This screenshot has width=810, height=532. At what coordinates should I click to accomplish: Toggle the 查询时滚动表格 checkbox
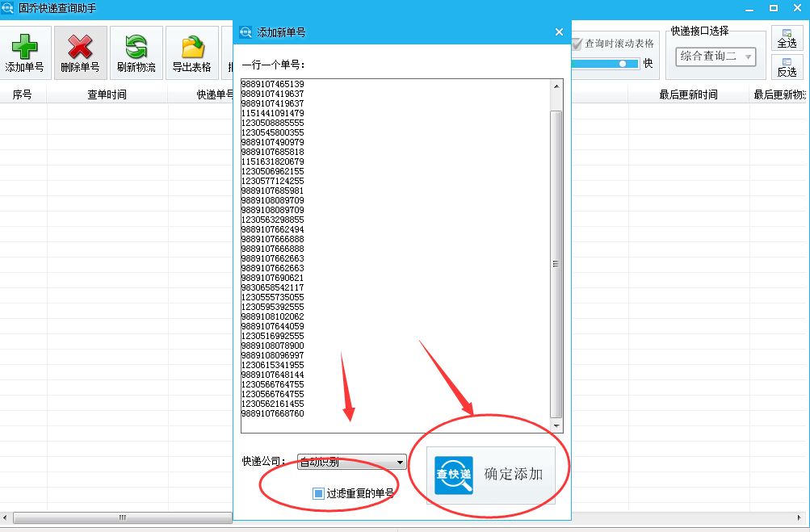coord(577,44)
